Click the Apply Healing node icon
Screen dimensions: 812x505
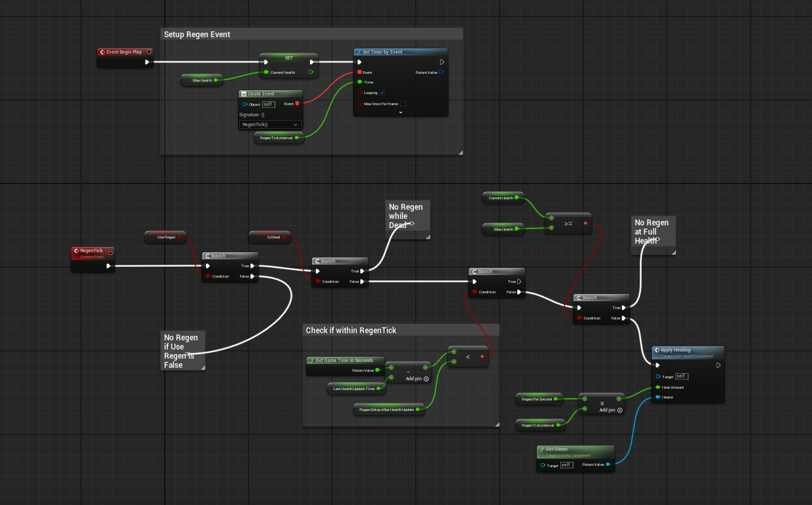[656, 350]
